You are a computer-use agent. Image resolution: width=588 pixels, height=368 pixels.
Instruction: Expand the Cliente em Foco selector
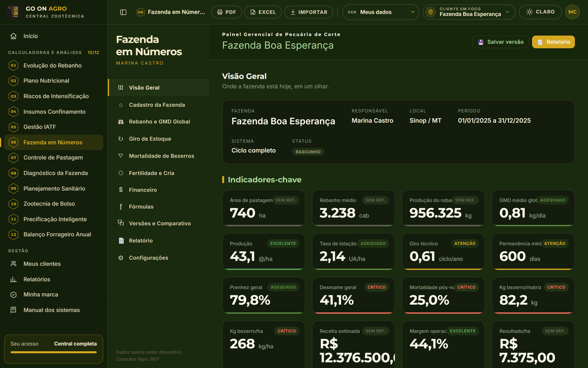point(469,12)
